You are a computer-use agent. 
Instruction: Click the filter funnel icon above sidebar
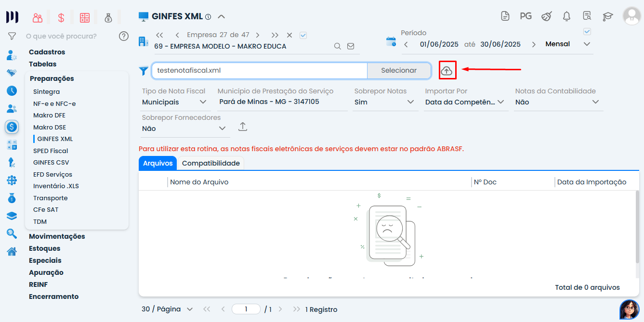click(12, 36)
